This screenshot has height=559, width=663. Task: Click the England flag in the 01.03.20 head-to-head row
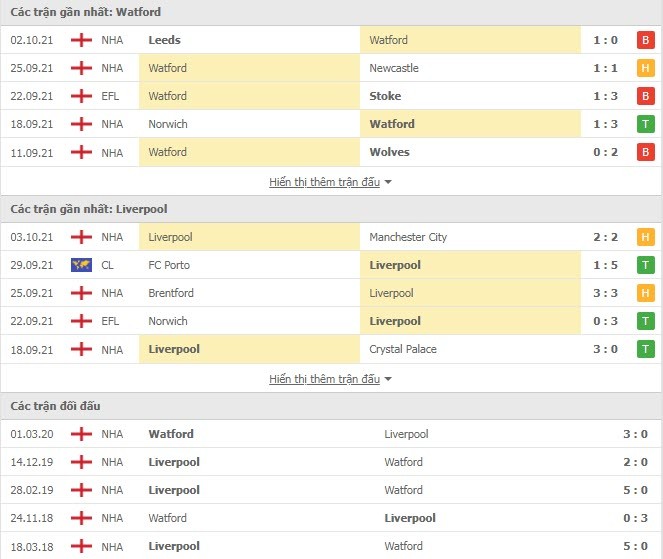point(81,434)
